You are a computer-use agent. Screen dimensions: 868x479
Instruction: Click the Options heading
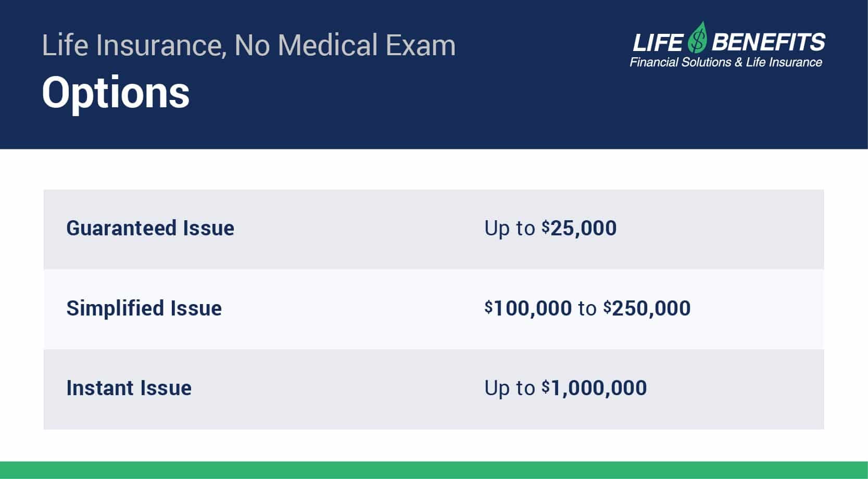(116, 93)
